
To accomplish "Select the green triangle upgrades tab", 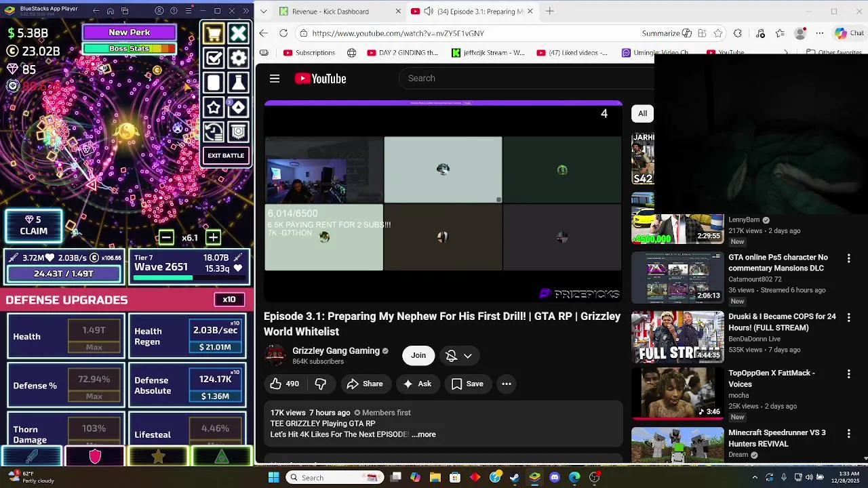I will [222, 456].
